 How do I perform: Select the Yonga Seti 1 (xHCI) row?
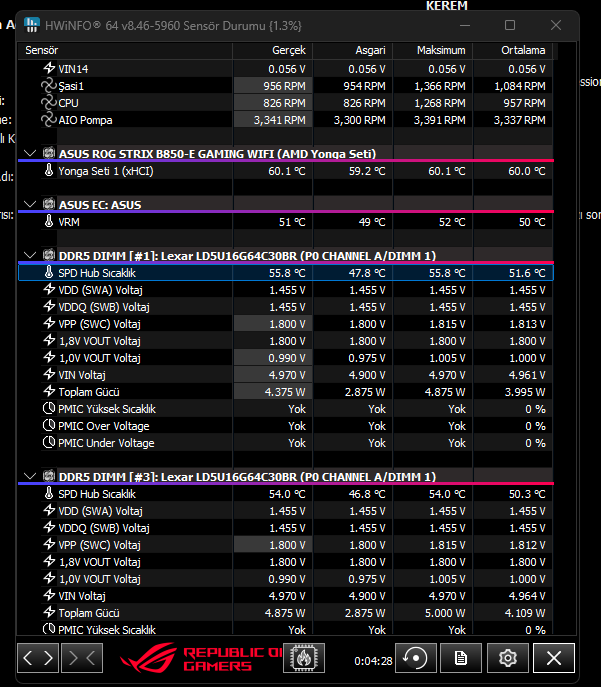[x=286, y=171]
